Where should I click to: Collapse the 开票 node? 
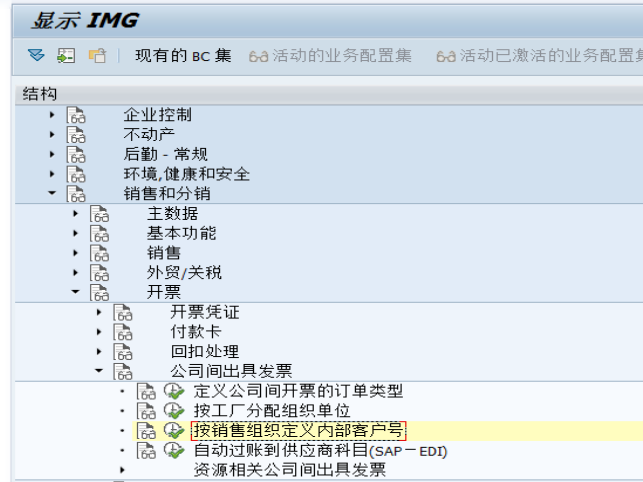pyautogui.click(x=75, y=292)
